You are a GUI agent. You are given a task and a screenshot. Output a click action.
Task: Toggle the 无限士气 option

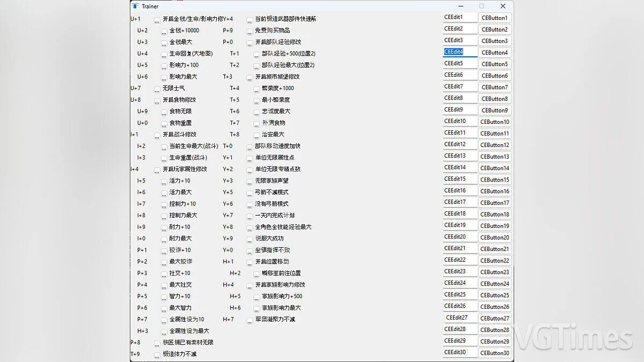[x=157, y=89]
